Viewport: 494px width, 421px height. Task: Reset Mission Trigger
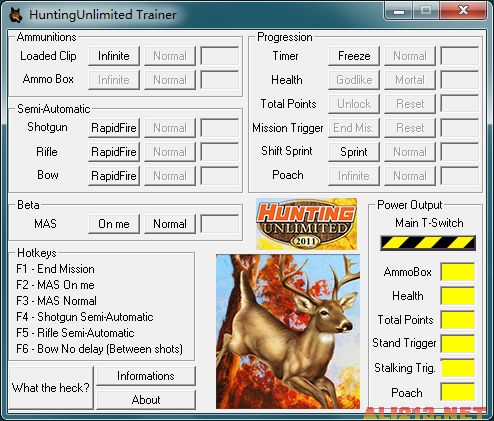(x=410, y=128)
